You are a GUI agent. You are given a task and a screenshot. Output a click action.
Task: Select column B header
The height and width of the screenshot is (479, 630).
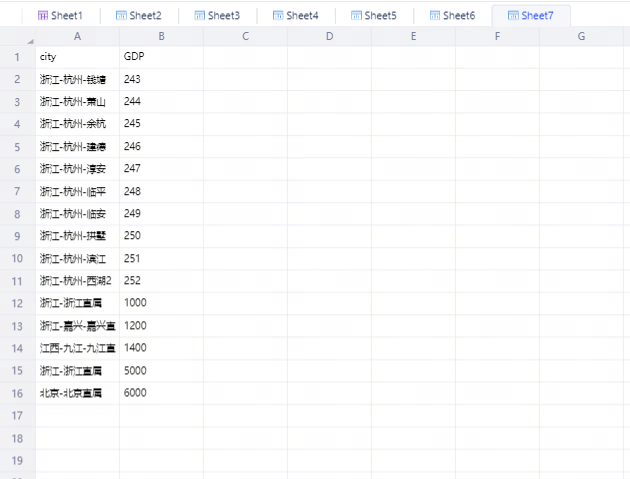tap(161, 37)
